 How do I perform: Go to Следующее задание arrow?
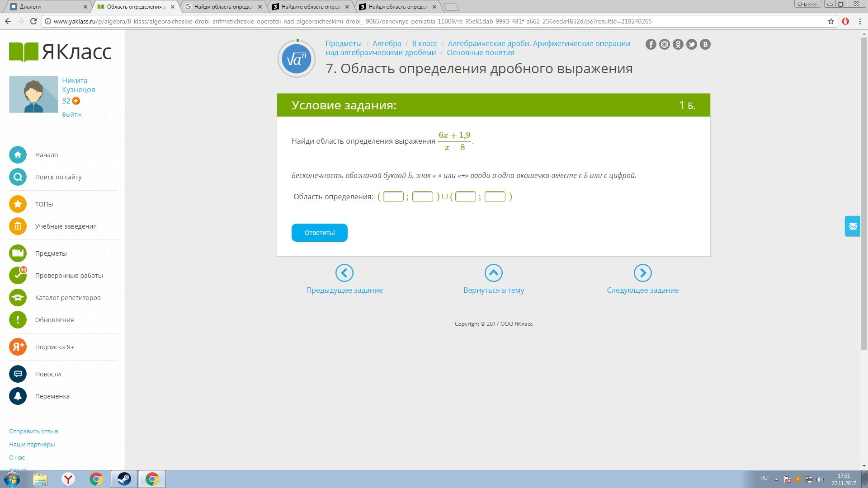click(642, 273)
